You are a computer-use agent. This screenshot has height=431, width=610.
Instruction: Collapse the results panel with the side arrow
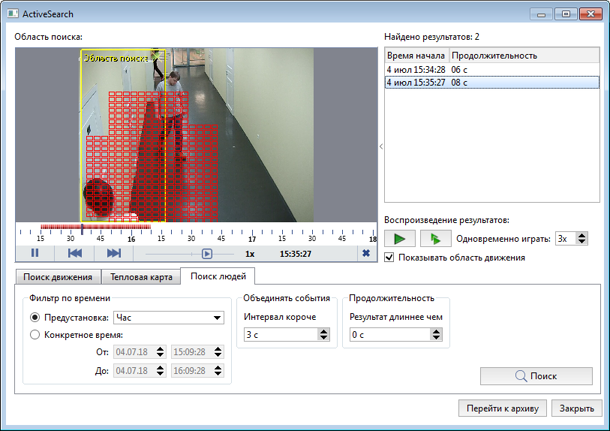pyautogui.click(x=380, y=146)
